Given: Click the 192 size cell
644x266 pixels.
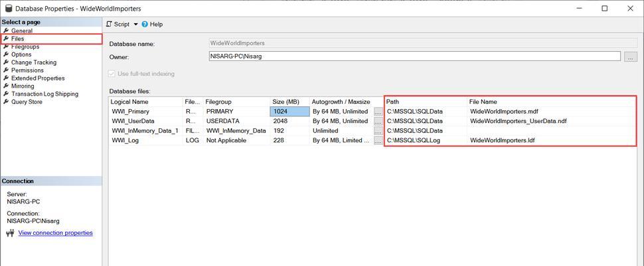Looking at the screenshot, I should coord(289,131).
